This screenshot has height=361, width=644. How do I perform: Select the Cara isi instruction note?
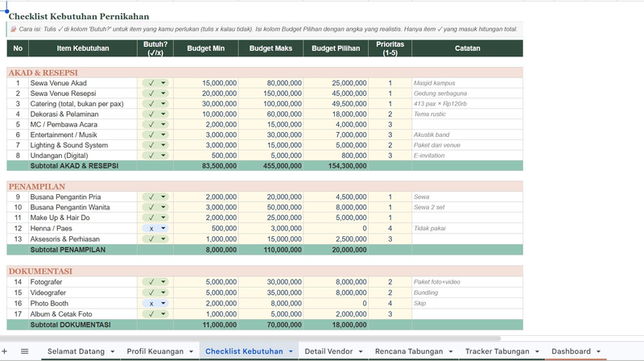pos(265,29)
